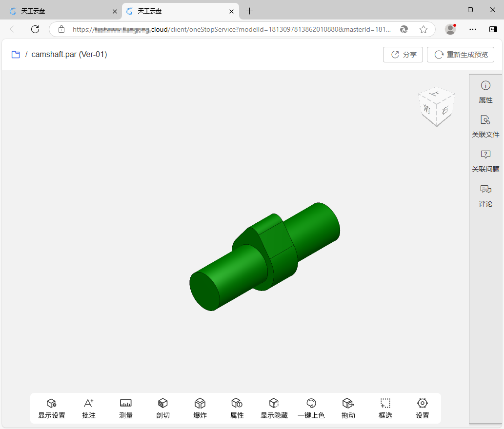504x429 pixels.
Task: Select the second 天工云盘 tab
Action: (180, 11)
